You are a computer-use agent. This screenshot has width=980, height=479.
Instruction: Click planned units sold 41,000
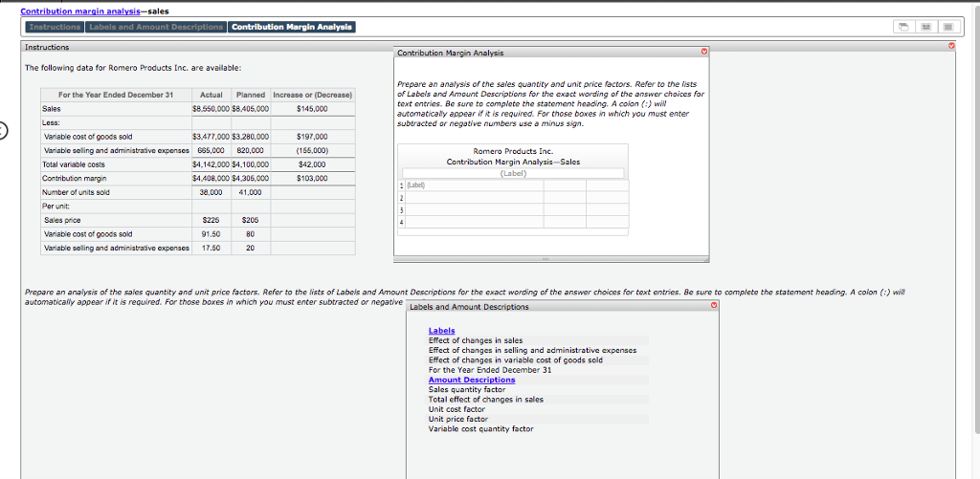pos(250,193)
